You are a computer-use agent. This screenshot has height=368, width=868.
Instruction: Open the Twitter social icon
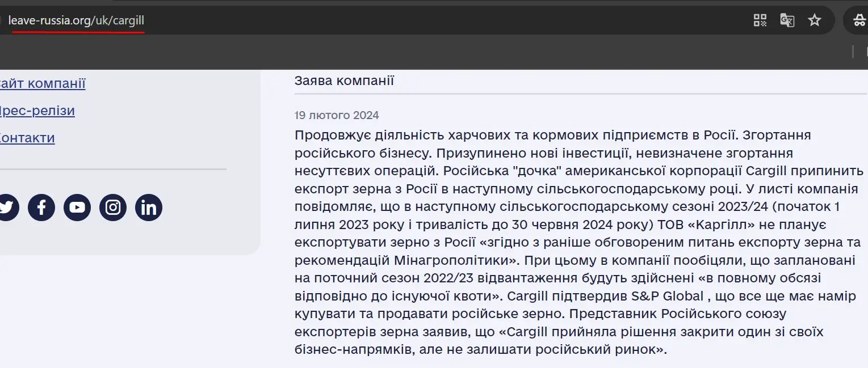click(x=6, y=208)
